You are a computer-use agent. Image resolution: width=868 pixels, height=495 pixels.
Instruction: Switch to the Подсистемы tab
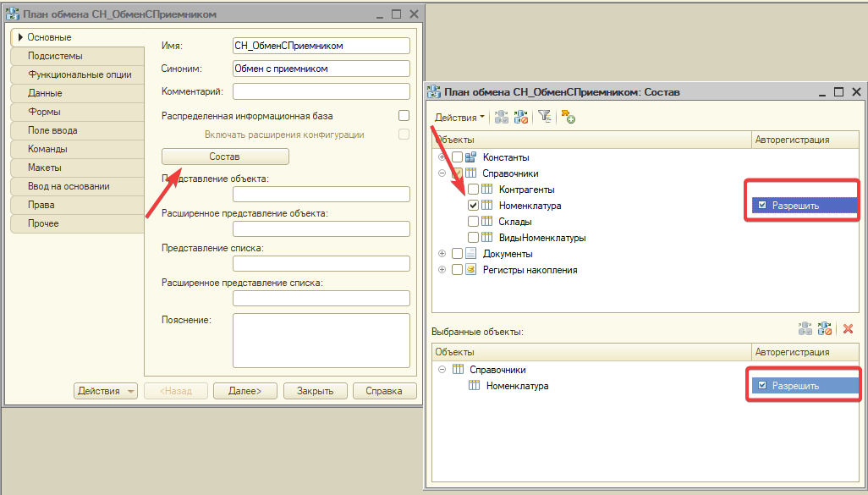(x=55, y=56)
